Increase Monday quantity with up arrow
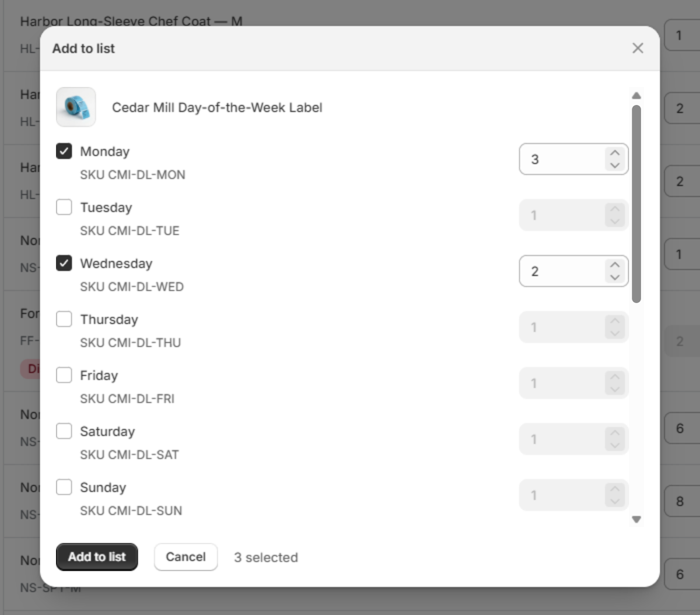Viewport: 700px width, 615px height. (615, 153)
